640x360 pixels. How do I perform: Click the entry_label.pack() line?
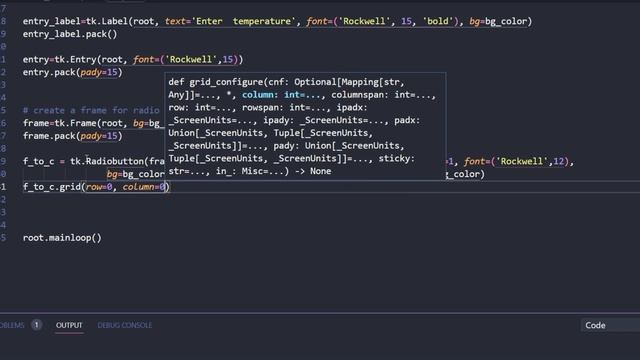pos(70,34)
